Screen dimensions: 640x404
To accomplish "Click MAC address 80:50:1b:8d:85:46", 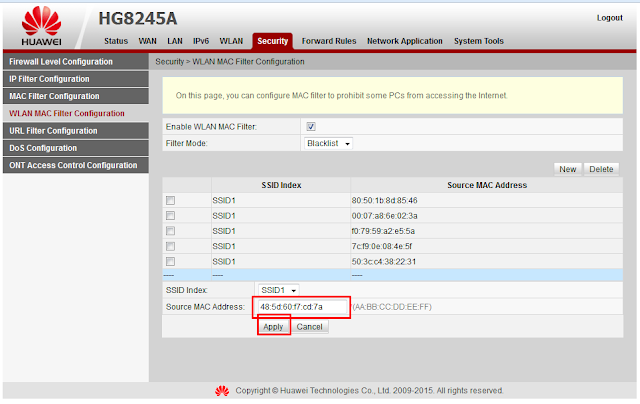I will click(x=384, y=200).
